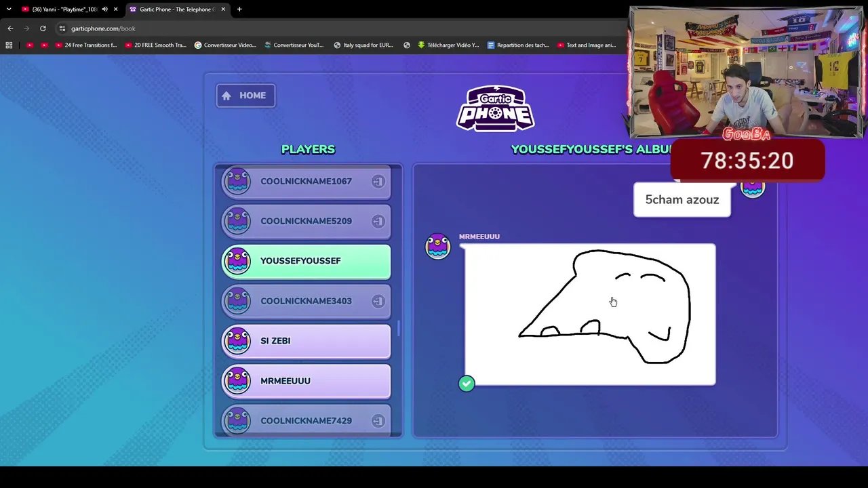Click the bird avatar of COOLNICKNAME1067
Viewport: 868px width, 488px height.
click(237, 181)
